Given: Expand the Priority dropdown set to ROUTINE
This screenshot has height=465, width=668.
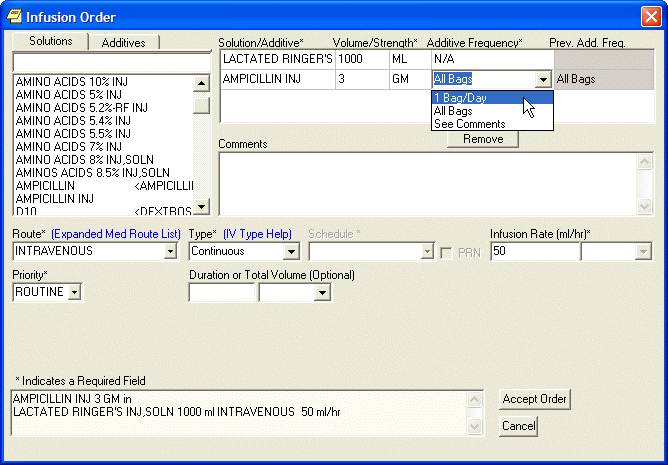Looking at the screenshot, I should 74,292.
